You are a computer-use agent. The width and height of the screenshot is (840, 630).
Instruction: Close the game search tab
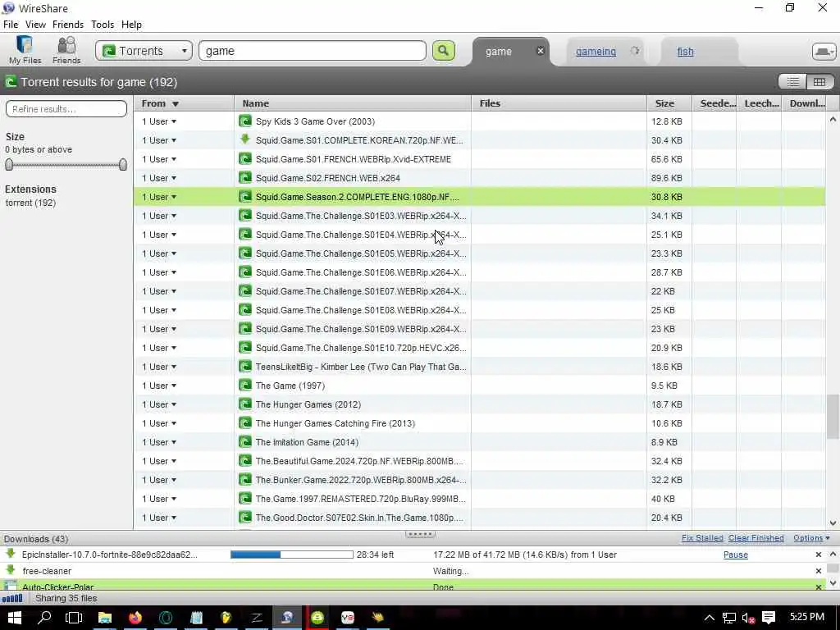coord(541,51)
